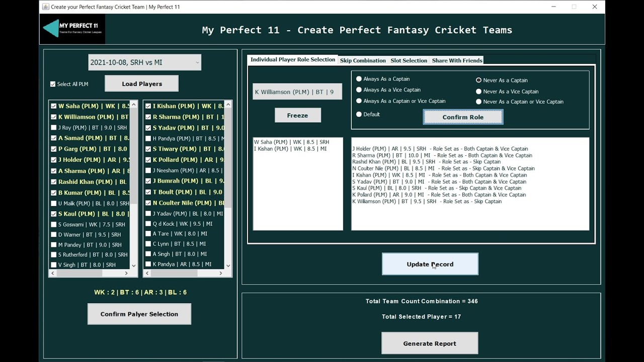
Task: Select W Saha in wicketkeeper list
Action: pos(291,142)
